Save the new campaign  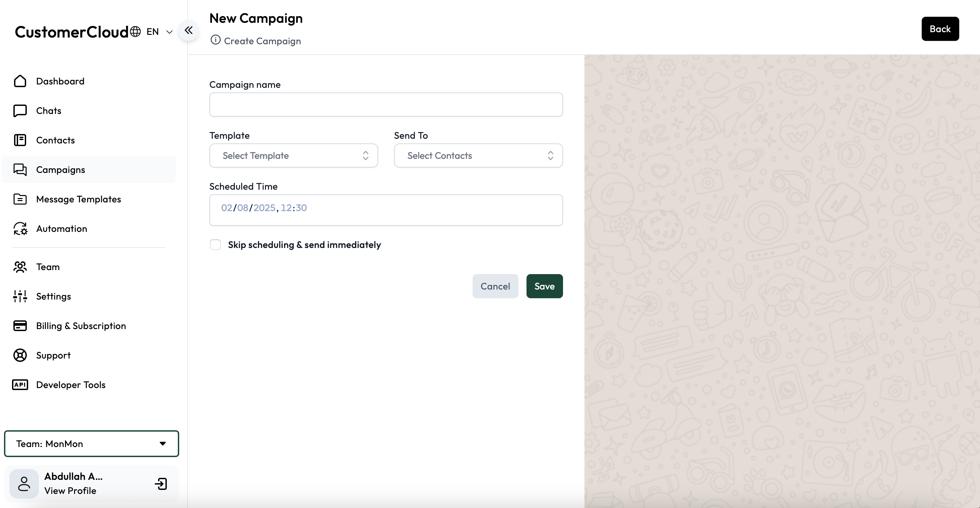click(544, 286)
